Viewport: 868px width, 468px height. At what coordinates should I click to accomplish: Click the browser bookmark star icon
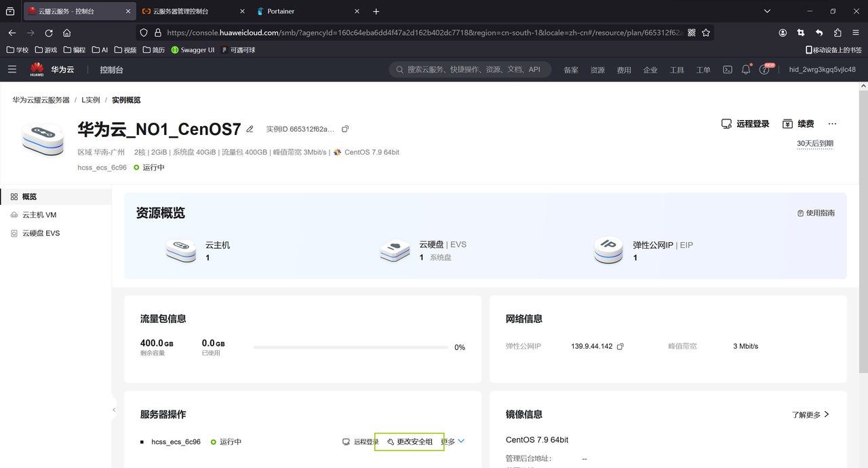point(706,33)
